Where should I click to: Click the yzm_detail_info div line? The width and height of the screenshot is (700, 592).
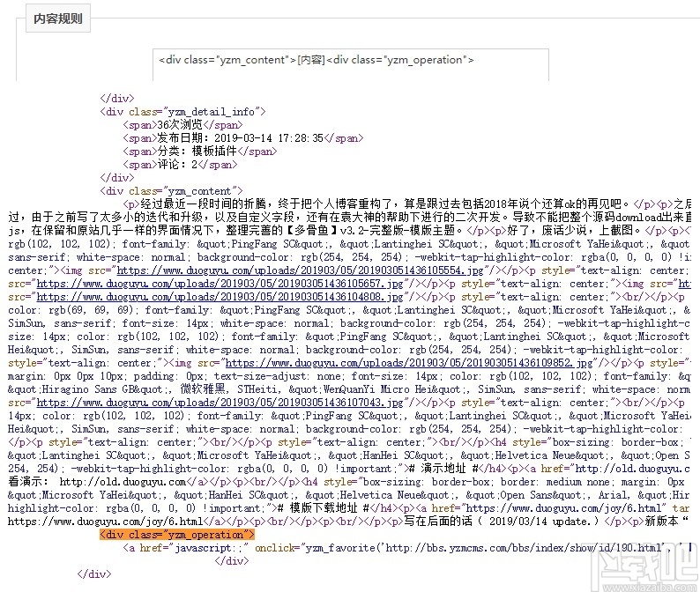[x=183, y=112]
